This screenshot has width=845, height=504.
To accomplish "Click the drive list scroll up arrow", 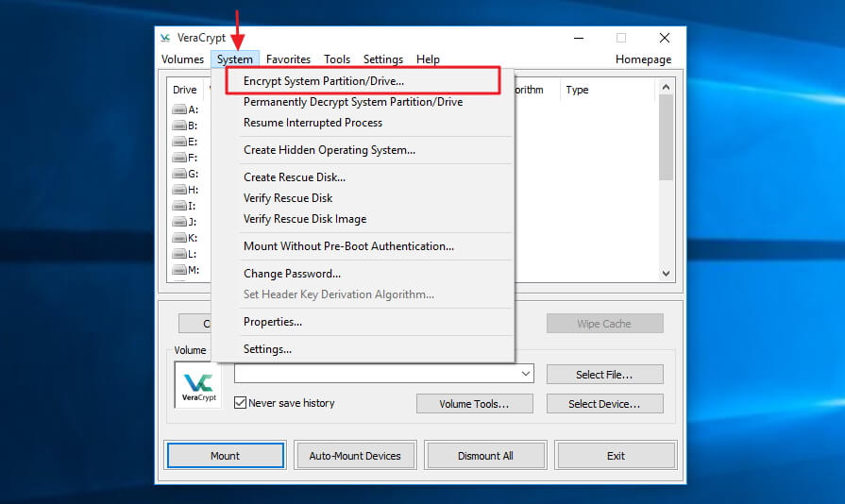I will tap(666, 87).
